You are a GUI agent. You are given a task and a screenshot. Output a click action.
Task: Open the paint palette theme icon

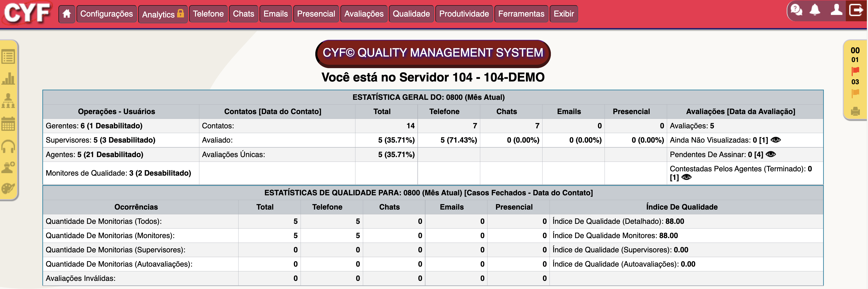(8, 188)
